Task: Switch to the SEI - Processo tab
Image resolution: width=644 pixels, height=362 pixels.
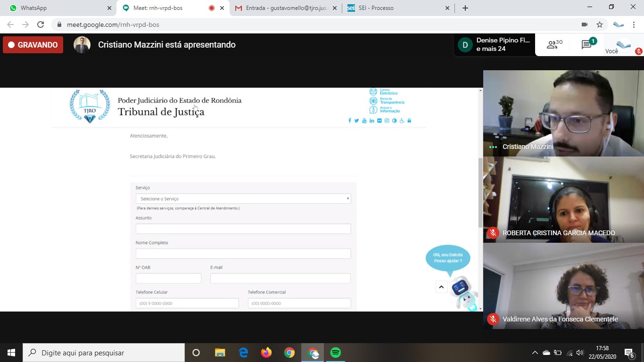Action: click(396, 8)
